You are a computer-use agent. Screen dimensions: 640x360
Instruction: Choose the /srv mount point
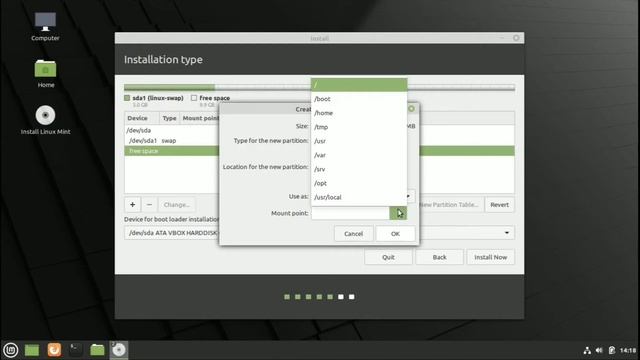pos(359,169)
